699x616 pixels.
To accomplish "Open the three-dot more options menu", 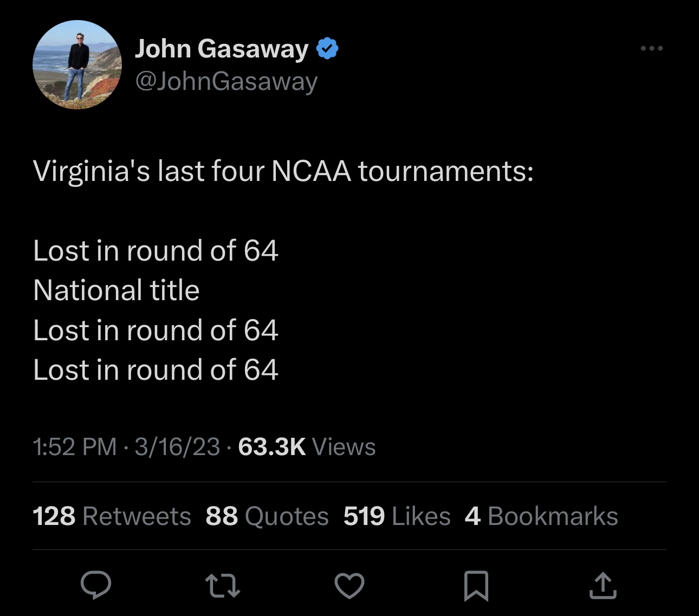I will click(x=651, y=49).
